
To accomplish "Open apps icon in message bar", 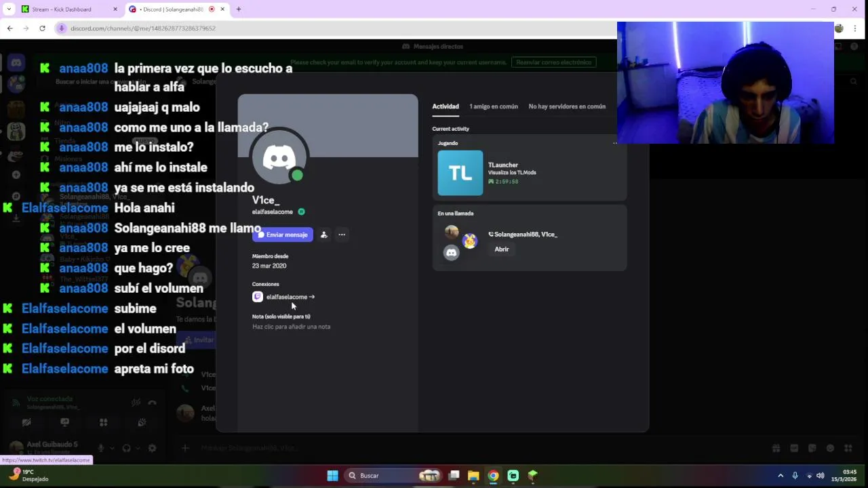I will coord(848,448).
